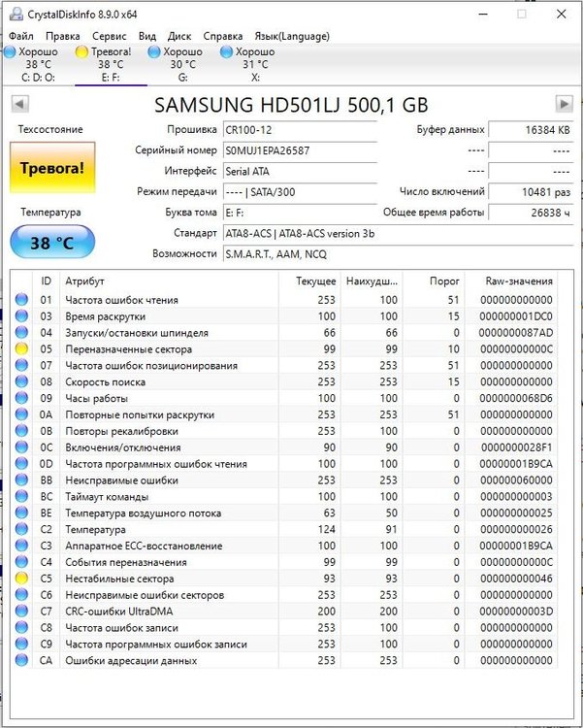Screen dimensions: 583x728
Task: Click the 38 °C temperature button
Action: click(x=52, y=242)
